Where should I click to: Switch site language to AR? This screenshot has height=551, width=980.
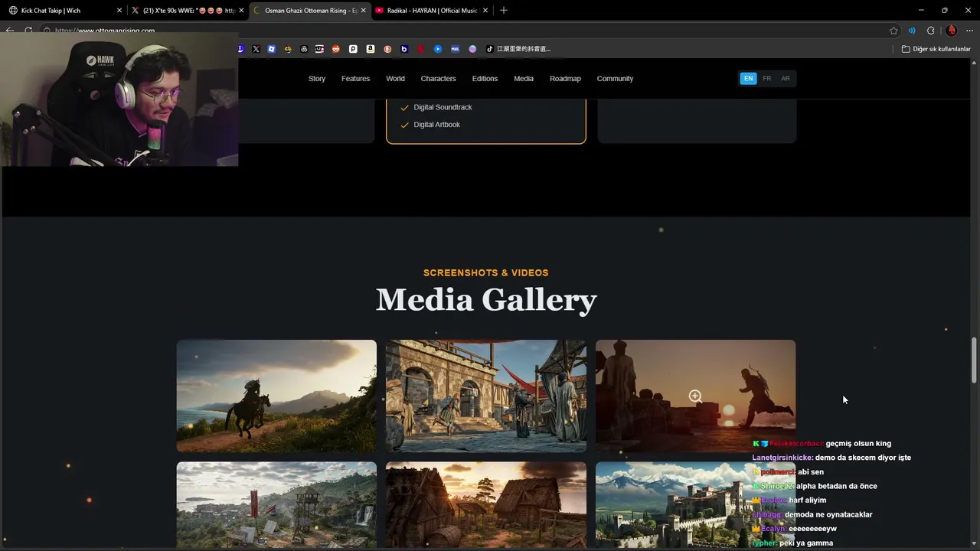[785, 79]
